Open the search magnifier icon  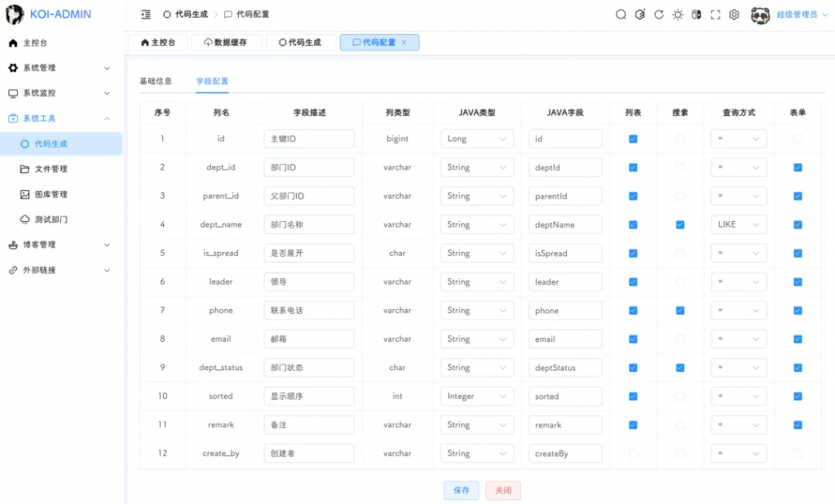tap(621, 15)
